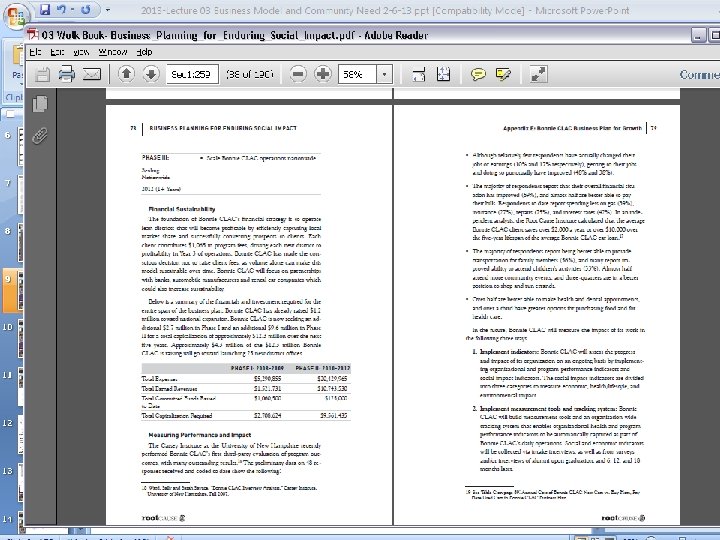Click the Save icon in Adobe Reader toolbar

tap(42, 74)
